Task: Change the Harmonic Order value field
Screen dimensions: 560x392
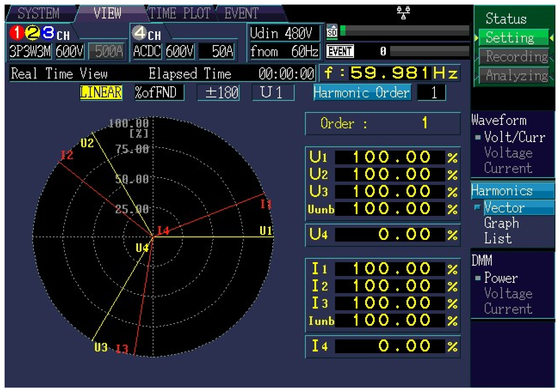Action: coord(431,92)
